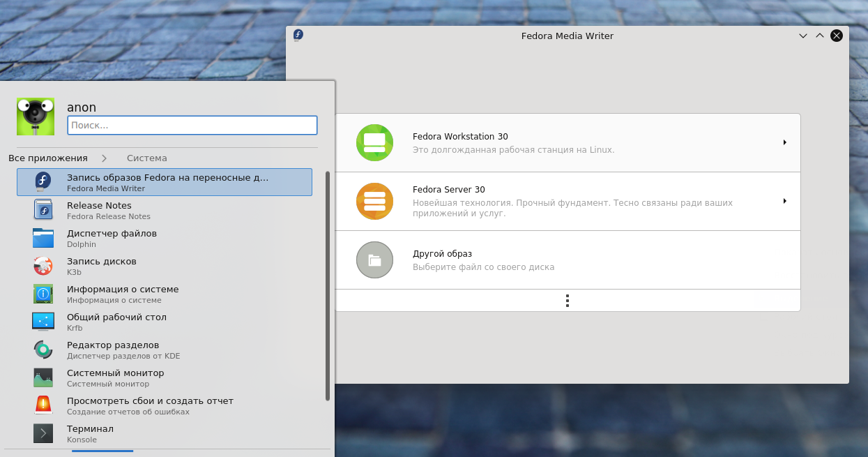Image resolution: width=868 pixels, height=457 pixels.
Task: Launch Запись дисков entry
Action: coord(165,266)
